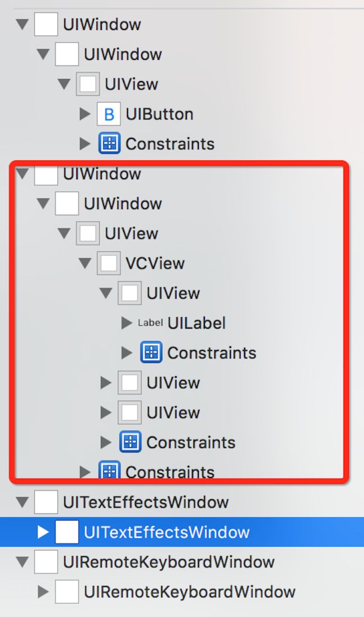Expand the UILabel disclosure triangle
This screenshot has height=617, width=364.
tap(127, 323)
